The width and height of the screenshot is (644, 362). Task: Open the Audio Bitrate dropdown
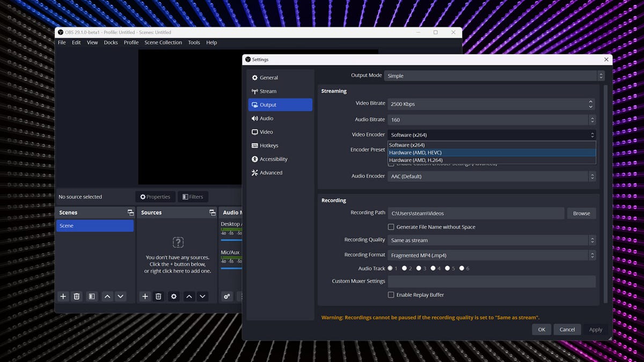pyautogui.click(x=492, y=120)
